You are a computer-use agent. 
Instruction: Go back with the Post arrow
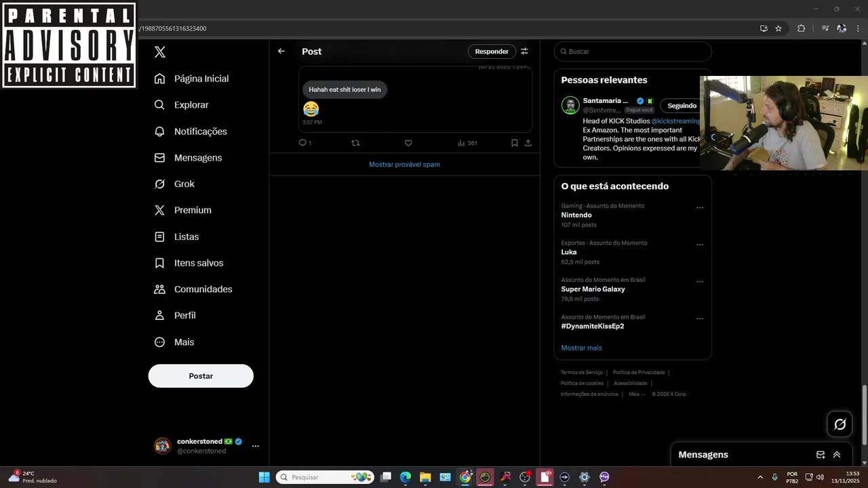pyautogui.click(x=281, y=52)
